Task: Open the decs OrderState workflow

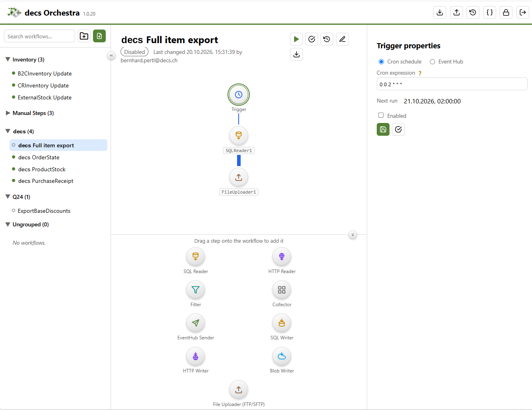Action: (x=39, y=157)
